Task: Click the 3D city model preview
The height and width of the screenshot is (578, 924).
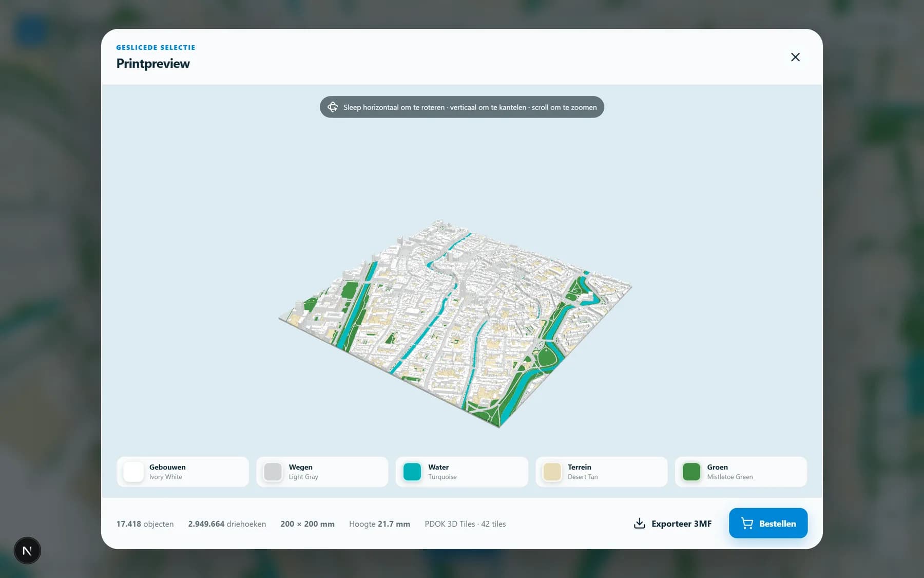Action: (x=455, y=324)
